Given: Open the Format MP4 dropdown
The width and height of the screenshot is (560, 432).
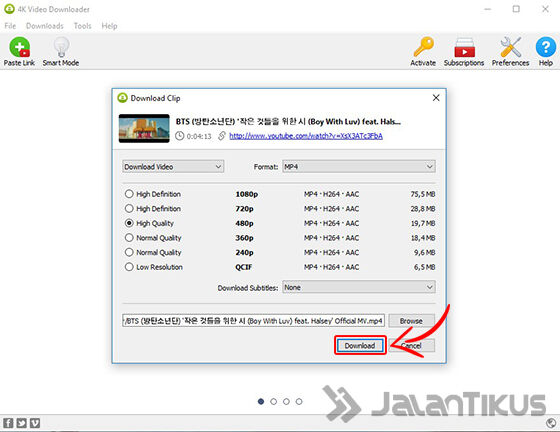Looking at the screenshot, I should 359,166.
